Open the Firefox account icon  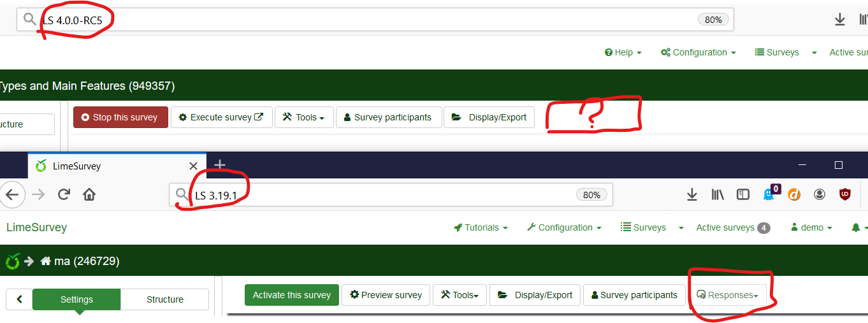(820, 195)
